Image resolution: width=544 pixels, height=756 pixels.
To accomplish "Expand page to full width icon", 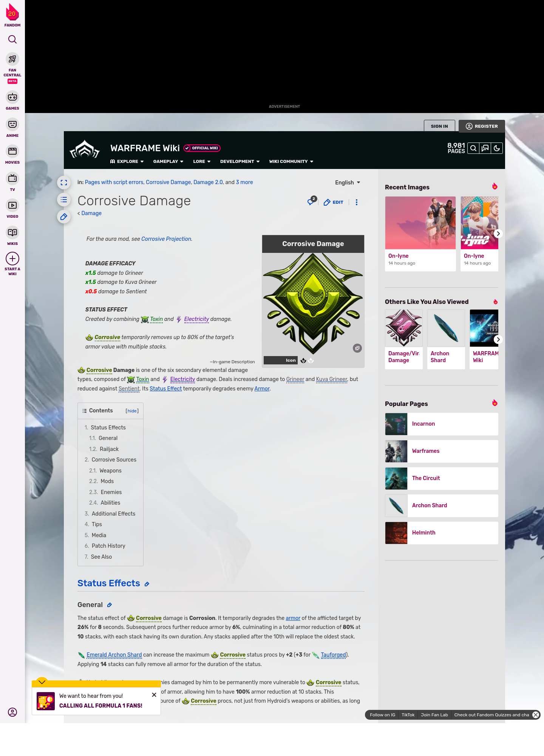I will pos(64,183).
